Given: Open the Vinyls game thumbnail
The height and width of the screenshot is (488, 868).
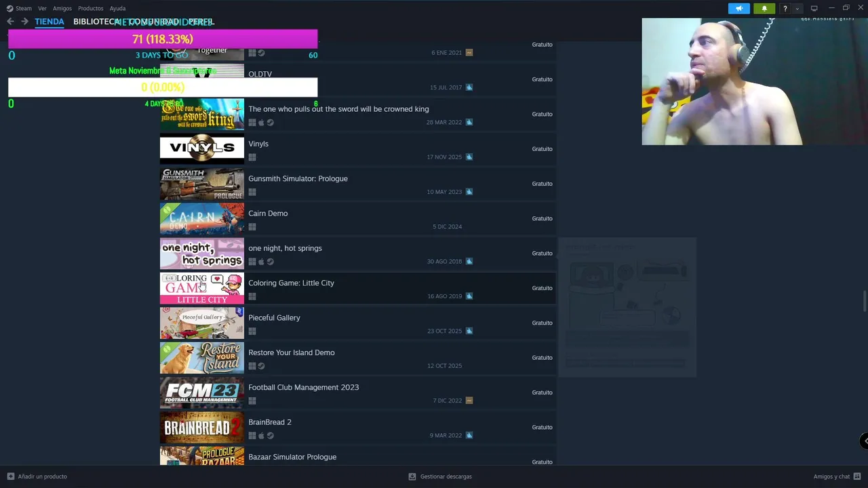Looking at the screenshot, I should 201,148.
